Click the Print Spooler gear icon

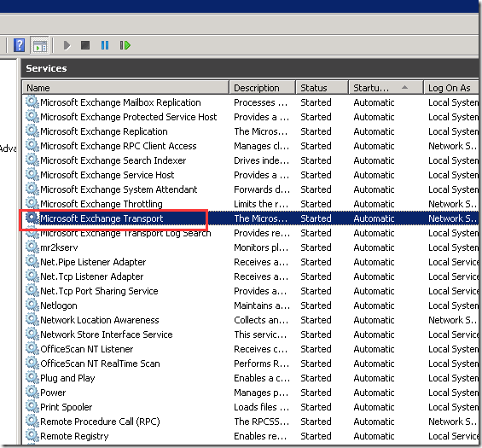(32, 406)
